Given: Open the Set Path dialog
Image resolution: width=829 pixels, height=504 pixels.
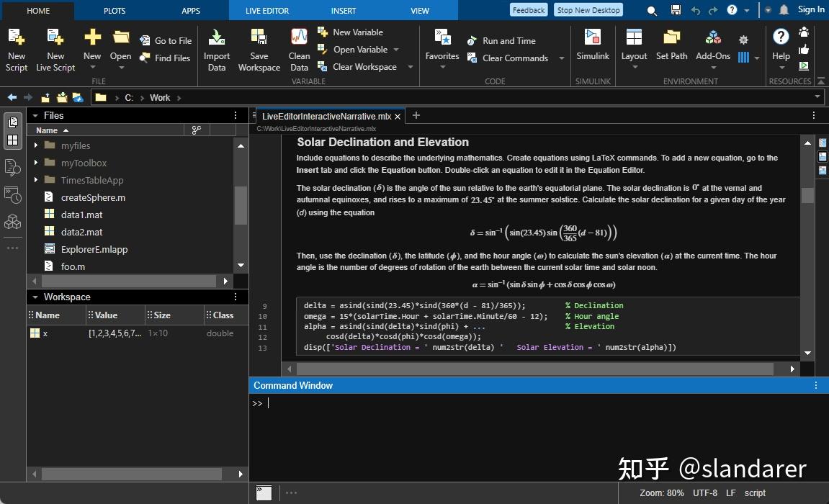Looking at the screenshot, I should click(x=671, y=49).
